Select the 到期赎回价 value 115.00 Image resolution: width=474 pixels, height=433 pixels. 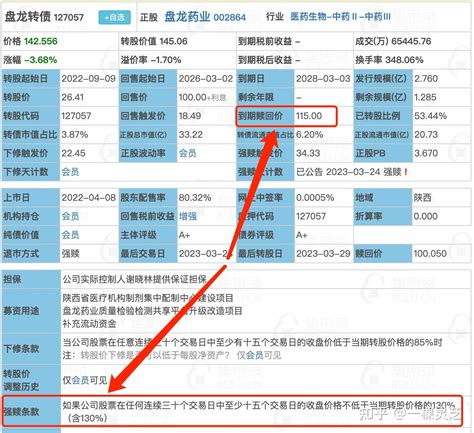[309, 116]
